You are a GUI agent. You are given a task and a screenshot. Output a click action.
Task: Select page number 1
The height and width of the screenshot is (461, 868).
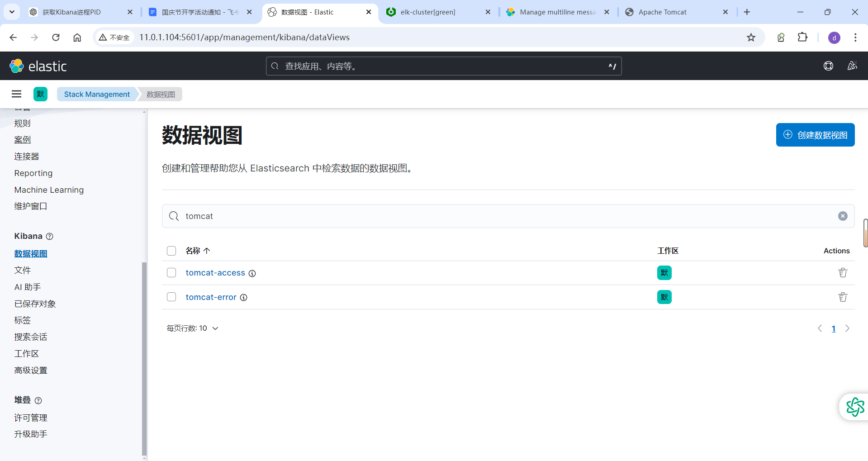tap(833, 329)
